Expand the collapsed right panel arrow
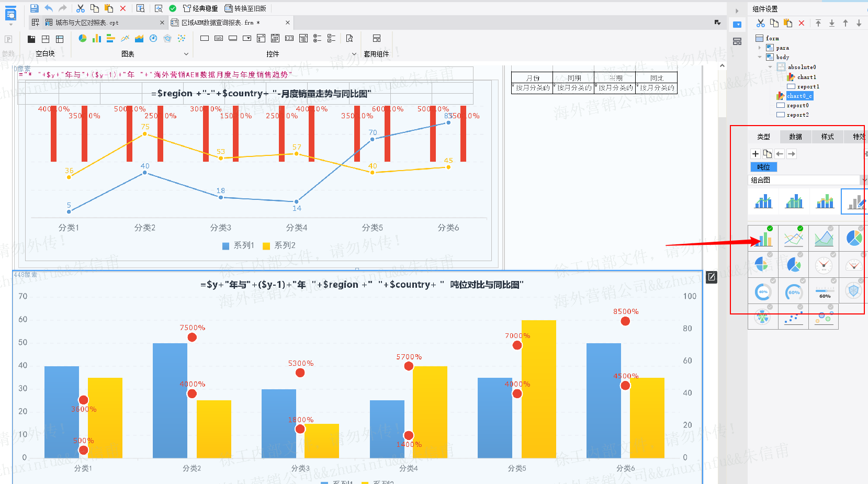 [x=737, y=10]
